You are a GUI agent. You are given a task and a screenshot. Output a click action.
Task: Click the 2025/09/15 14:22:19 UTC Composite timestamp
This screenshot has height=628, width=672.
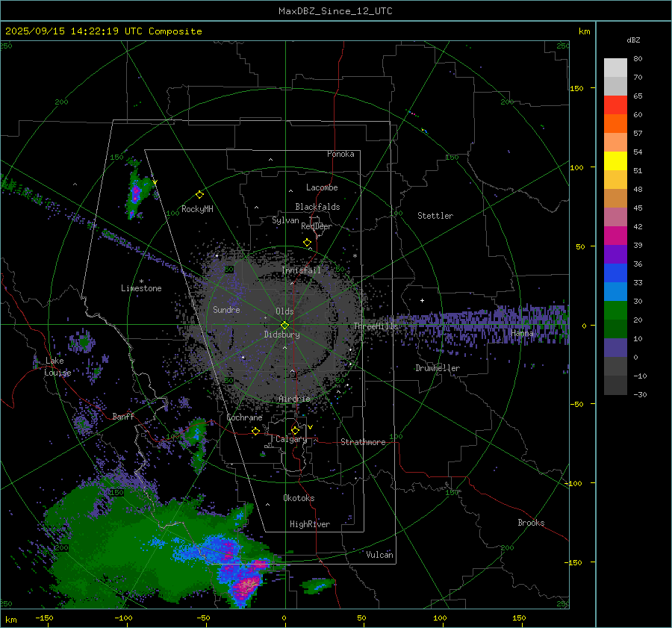click(103, 31)
